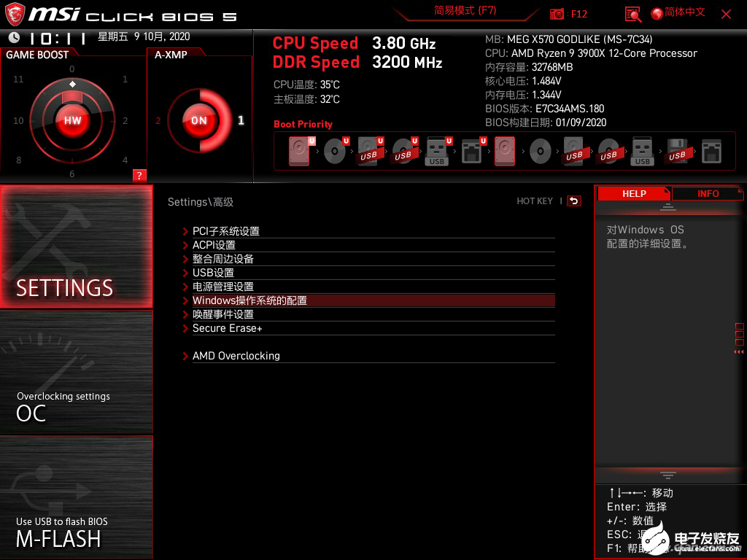This screenshot has height=560, width=747.
Task: Switch to 简易模式 (F7) easy mode
Action: [x=465, y=10]
